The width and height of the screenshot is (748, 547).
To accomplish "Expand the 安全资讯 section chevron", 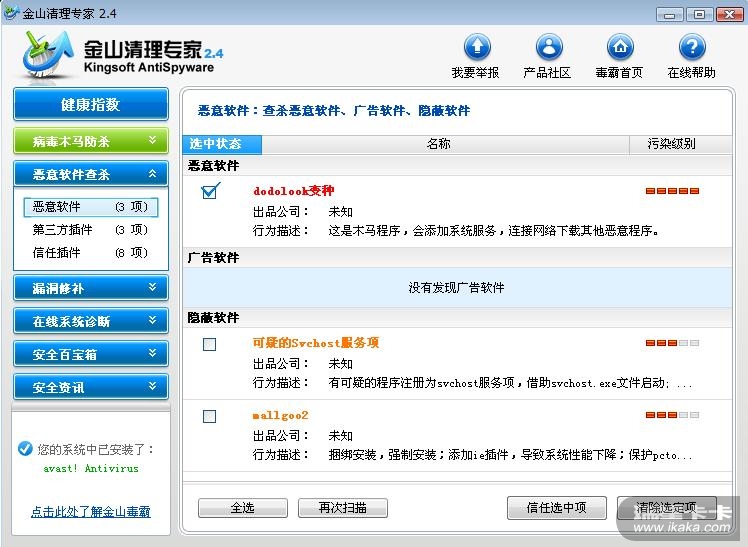I will (153, 386).
